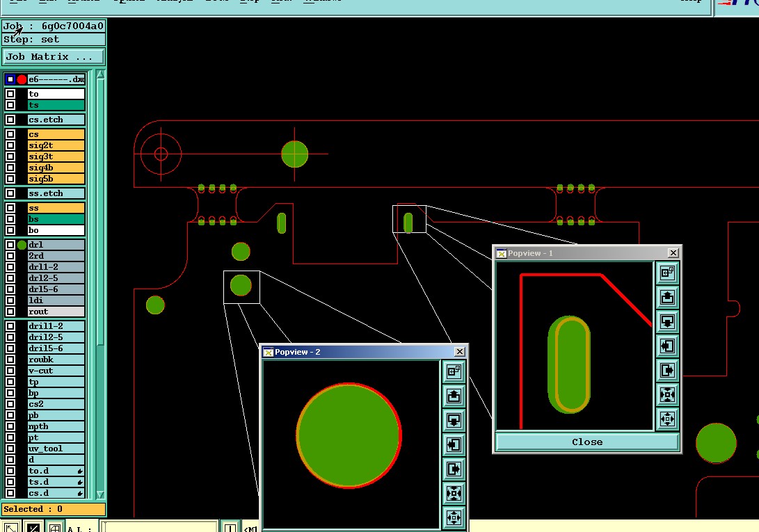Select the 2rd layer name

56,256
